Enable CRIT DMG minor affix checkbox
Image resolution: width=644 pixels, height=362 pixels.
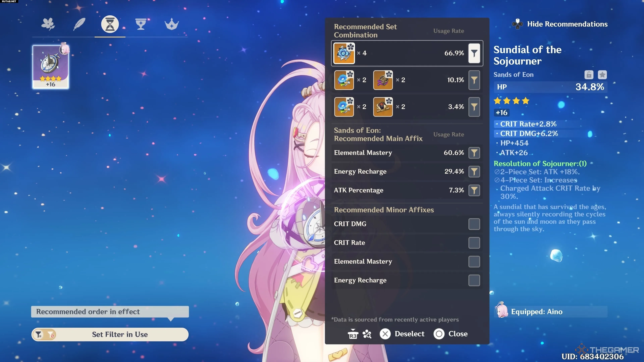[474, 224]
